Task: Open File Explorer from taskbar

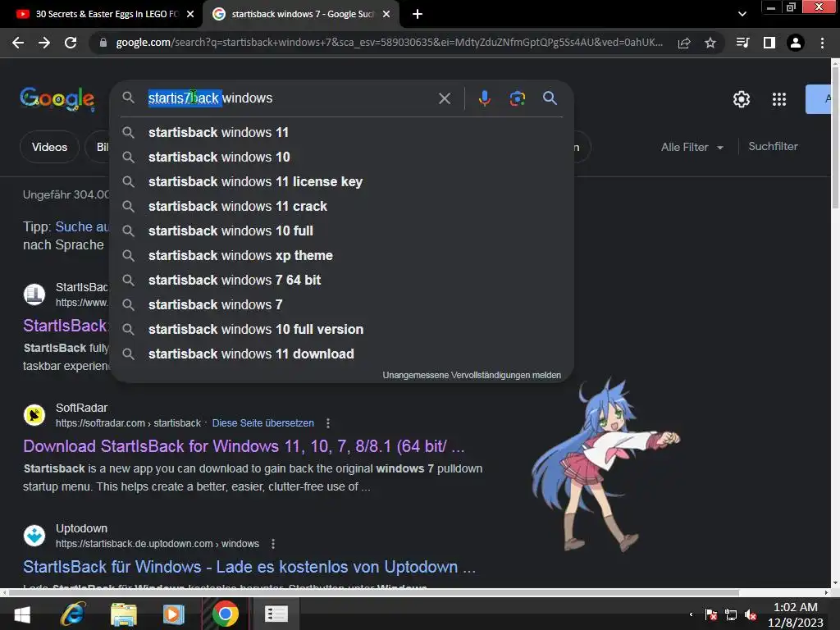Action: tap(124, 614)
